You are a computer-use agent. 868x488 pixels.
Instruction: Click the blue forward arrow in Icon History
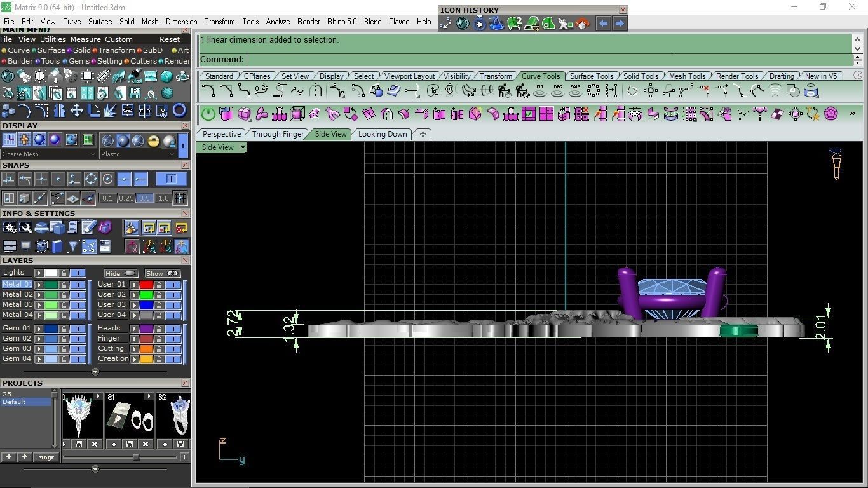[x=620, y=24]
